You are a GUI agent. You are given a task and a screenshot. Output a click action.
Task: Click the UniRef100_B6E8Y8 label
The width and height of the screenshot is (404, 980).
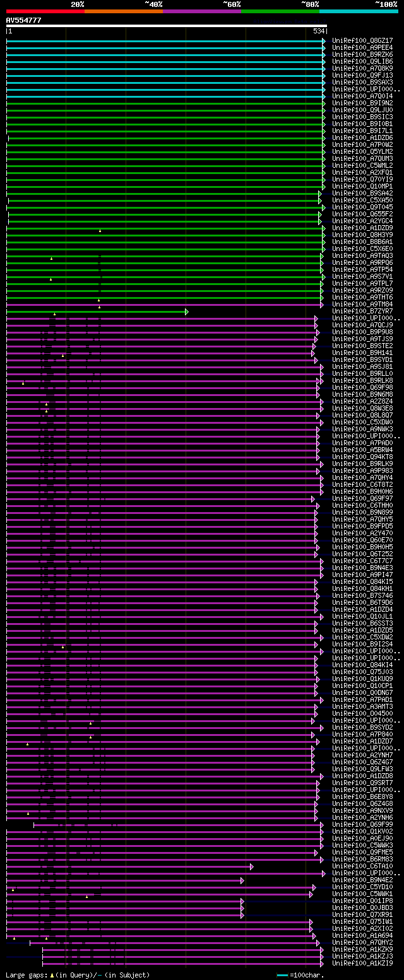[362, 796]
